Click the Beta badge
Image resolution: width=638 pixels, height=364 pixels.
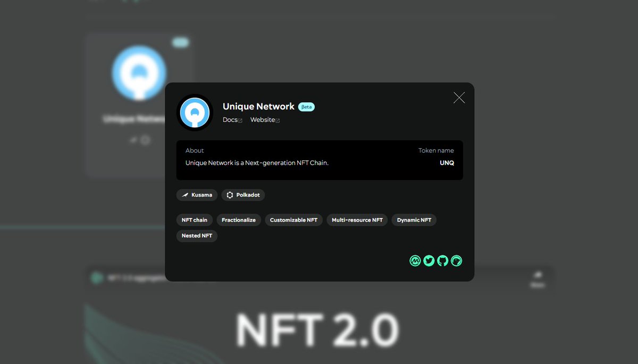pyautogui.click(x=306, y=107)
